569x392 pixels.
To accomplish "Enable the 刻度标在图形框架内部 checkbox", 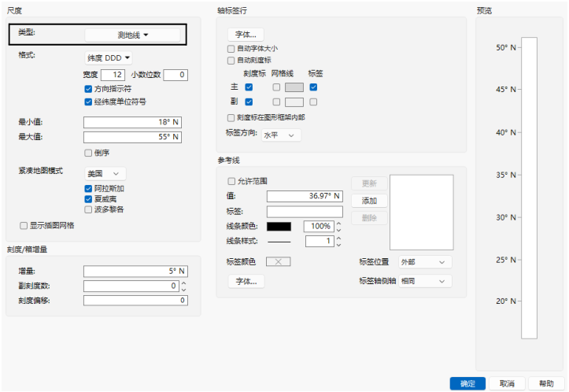I will point(231,118).
